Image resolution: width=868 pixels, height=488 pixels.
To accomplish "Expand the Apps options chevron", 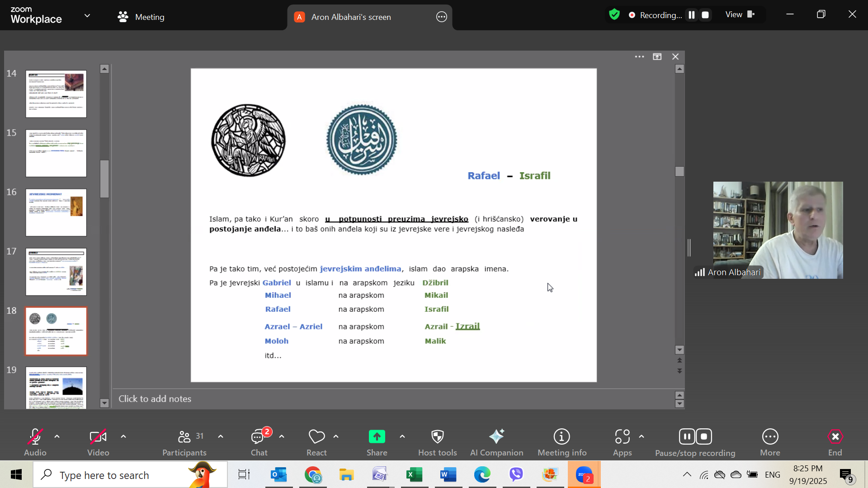I will (x=642, y=436).
